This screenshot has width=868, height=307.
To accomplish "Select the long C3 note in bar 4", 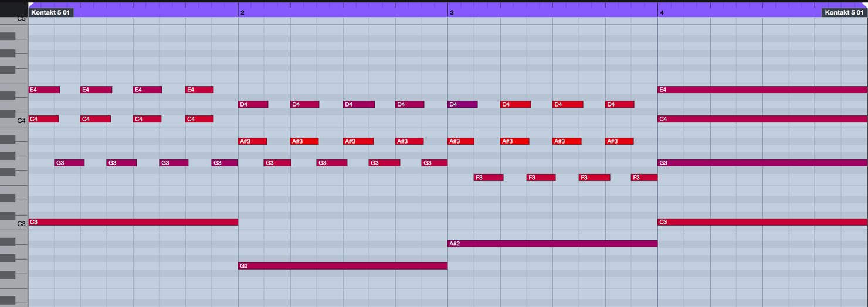I will point(762,222).
